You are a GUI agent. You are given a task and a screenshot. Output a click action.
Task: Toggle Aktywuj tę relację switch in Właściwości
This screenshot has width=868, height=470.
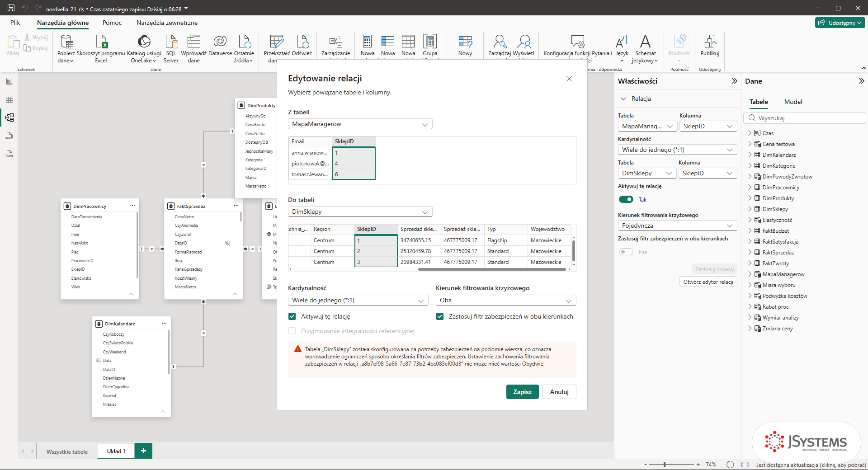coord(626,199)
